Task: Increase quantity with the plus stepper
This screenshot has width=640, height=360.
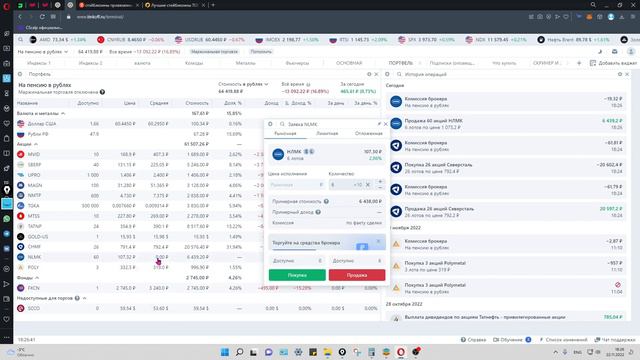Action: click(x=380, y=181)
